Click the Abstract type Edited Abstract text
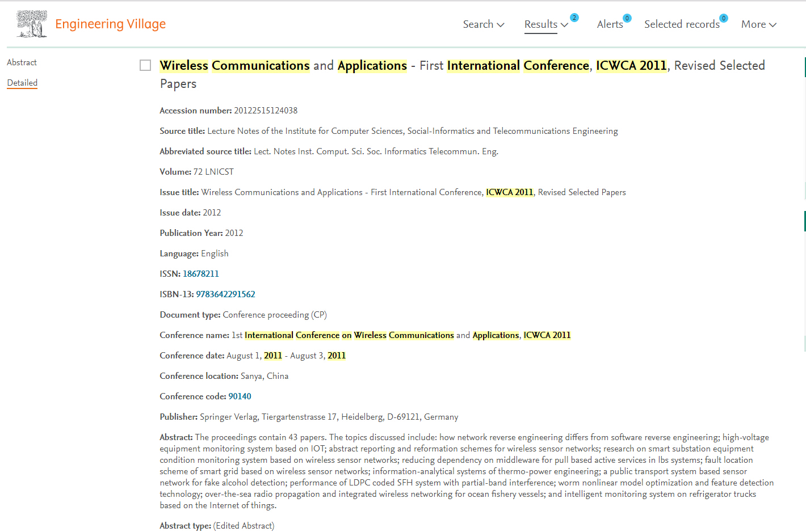 pos(244,526)
